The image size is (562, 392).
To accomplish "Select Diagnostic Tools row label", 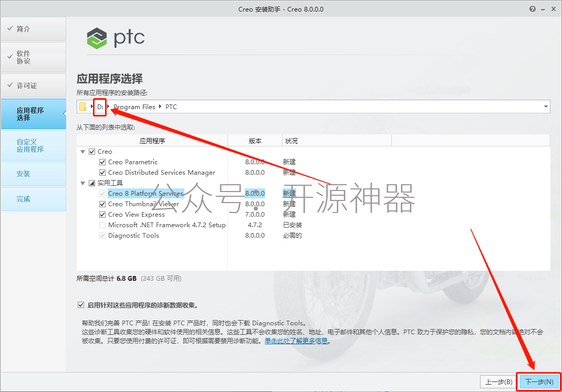I will point(133,236).
